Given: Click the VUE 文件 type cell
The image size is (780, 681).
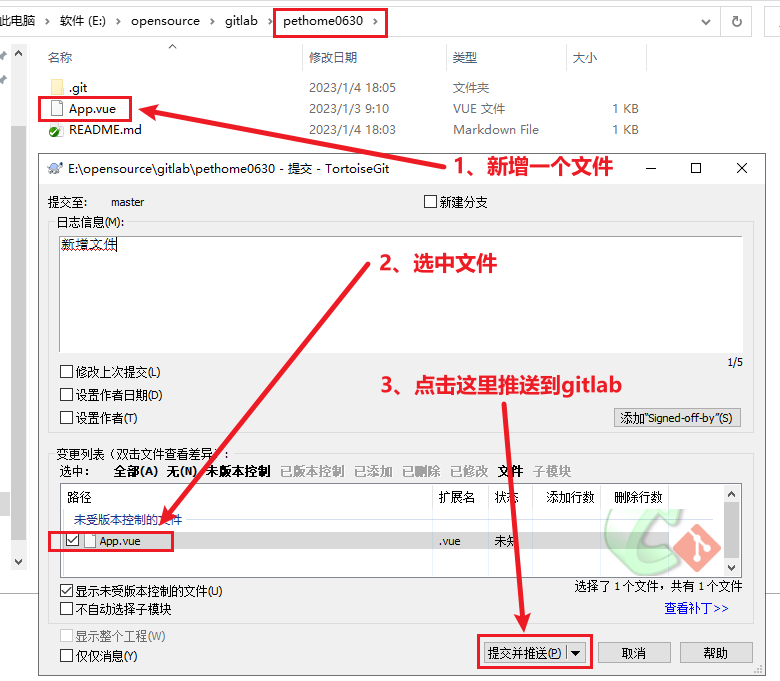Looking at the screenshot, I should [x=479, y=108].
